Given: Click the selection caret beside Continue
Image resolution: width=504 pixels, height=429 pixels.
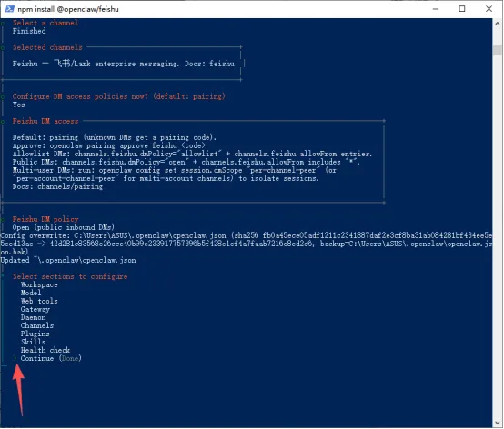Looking at the screenshot, I should 15,358.
